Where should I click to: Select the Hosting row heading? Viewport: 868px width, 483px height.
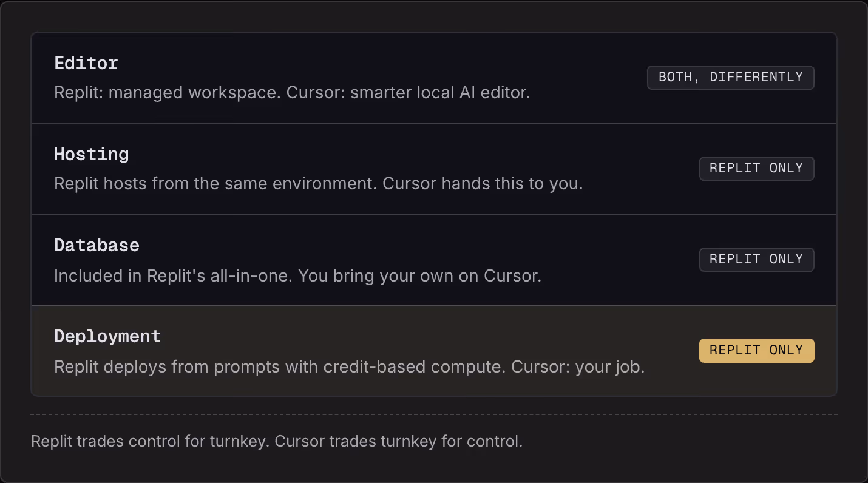(92, 154)
